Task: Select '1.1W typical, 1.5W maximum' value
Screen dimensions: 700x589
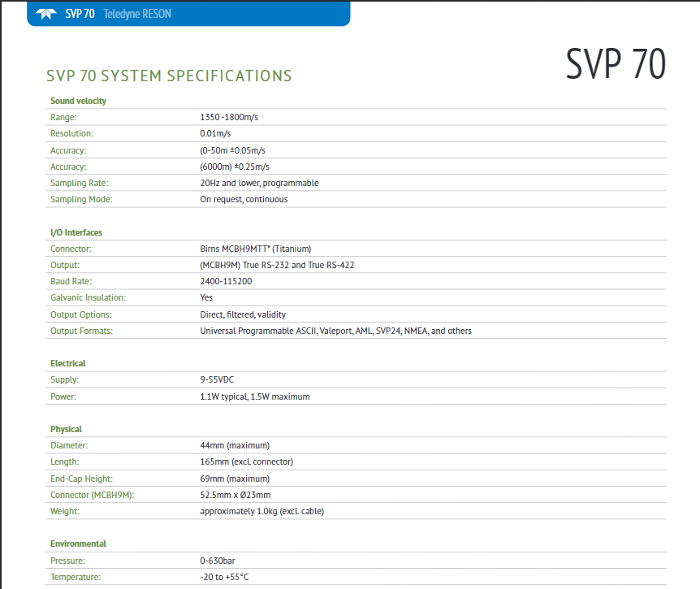Action: pyautogui.click(x=254, y=396)
